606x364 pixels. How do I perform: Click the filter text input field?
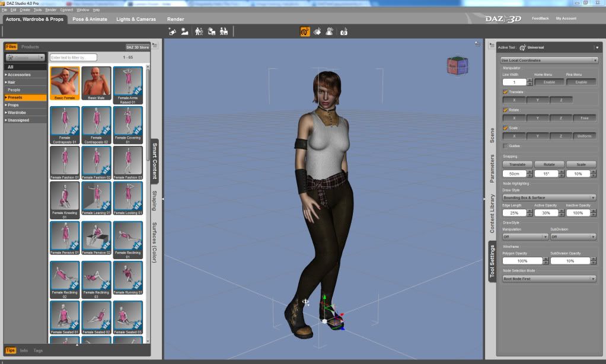pos(73,58)
